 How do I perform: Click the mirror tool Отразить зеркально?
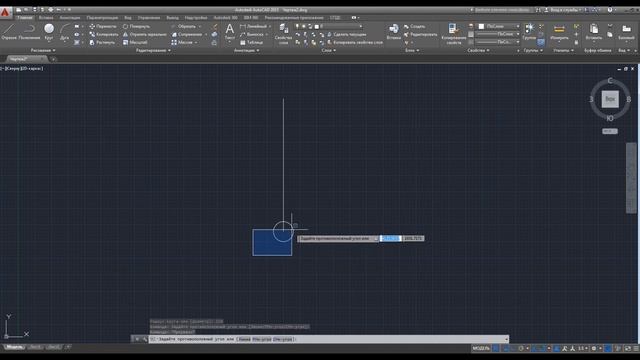point(144,34)
